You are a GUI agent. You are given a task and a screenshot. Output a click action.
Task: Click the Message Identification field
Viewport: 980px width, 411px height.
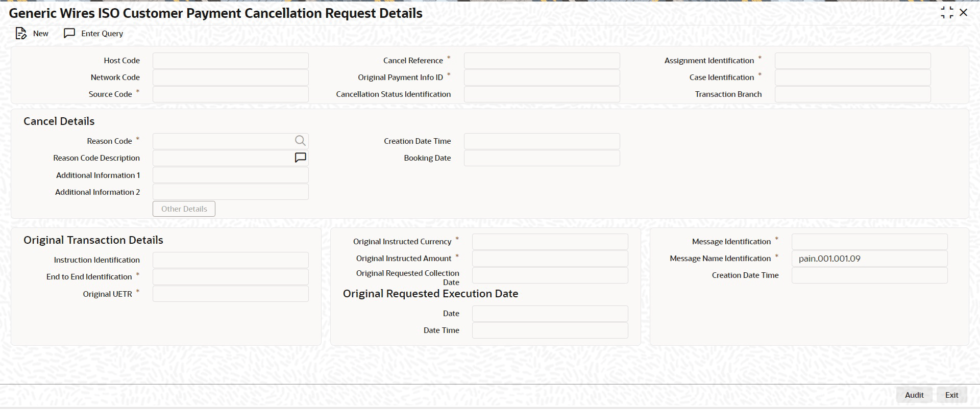[x=870, y=242]
